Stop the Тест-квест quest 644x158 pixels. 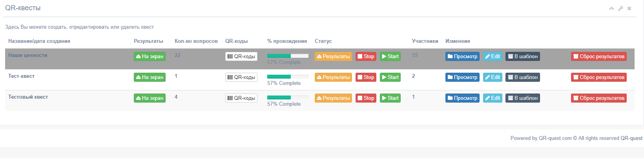click(366, 77)
